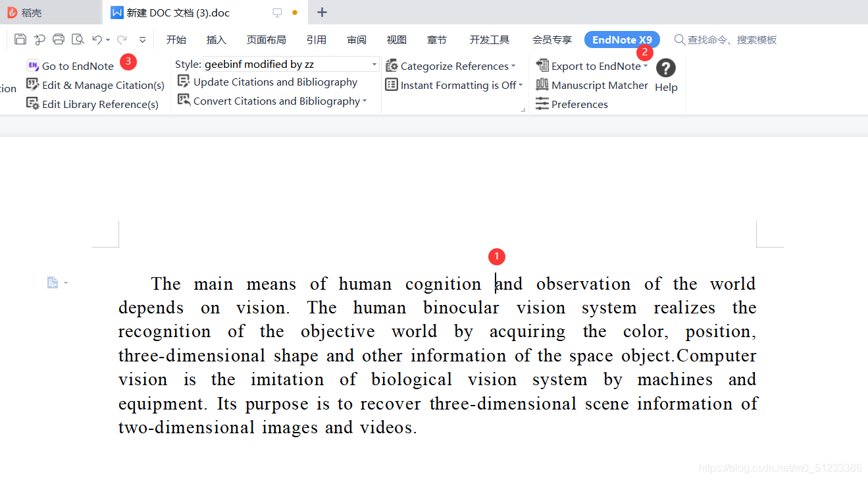Open the undo history dropdown arrow
The width and height of the screenshot is (868, 480).
(x=108, y=40)
